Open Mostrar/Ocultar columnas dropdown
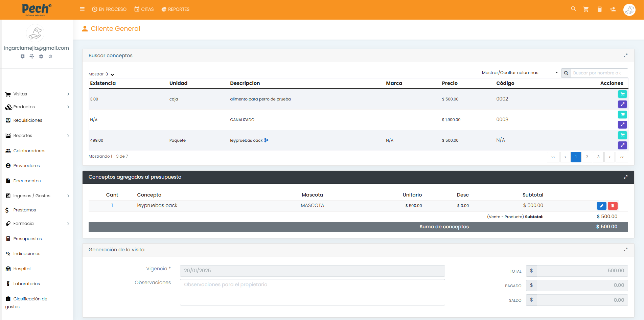The image size is (644, 320). click(519, 73)
